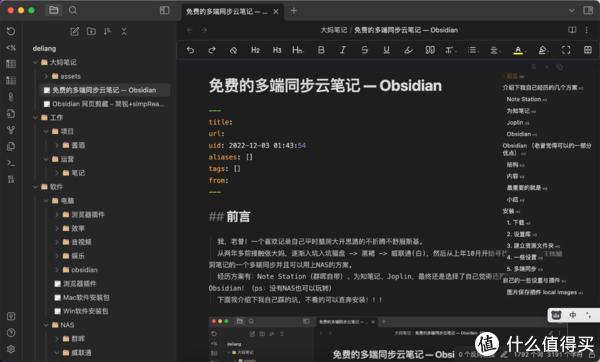Toggle fullscreen focus mode in toolbar
Viewport: 600px width, 362px height.
coord(566,50)
